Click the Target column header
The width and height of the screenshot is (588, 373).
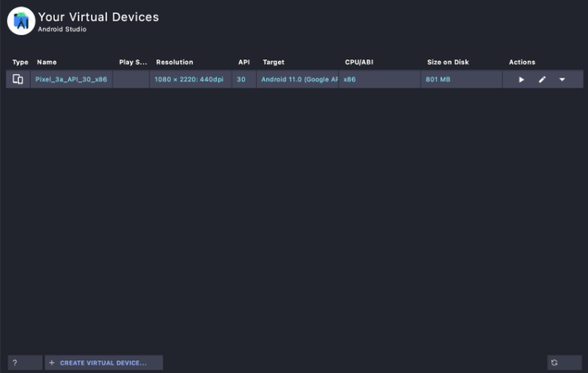(x=273, y=63)
